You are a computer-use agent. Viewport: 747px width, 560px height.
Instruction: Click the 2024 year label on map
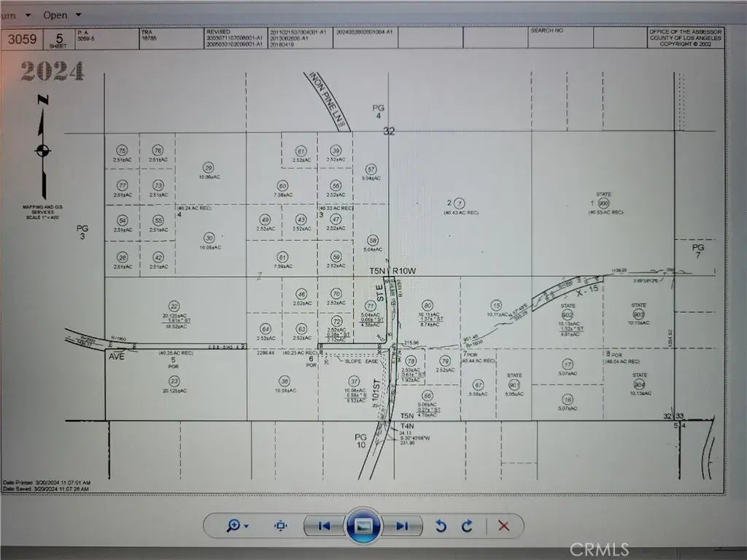[52, 71]
